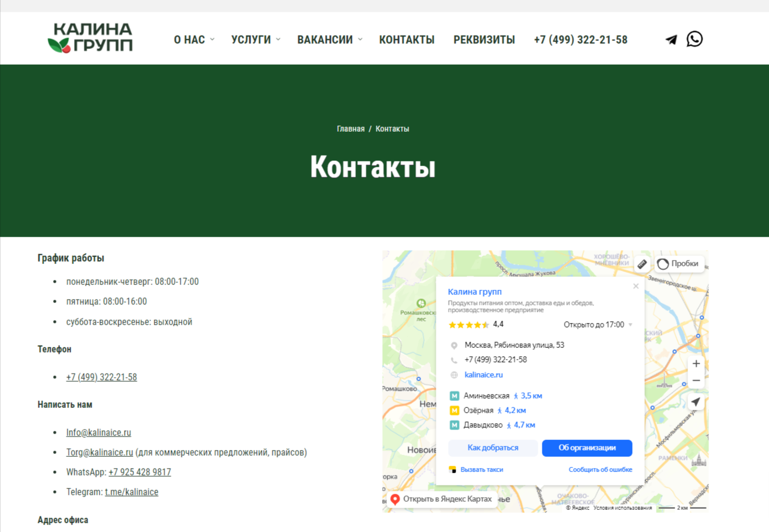
Task: Open the РЕКВИЗИТЫ menu item
Action: tap(484, 40)
